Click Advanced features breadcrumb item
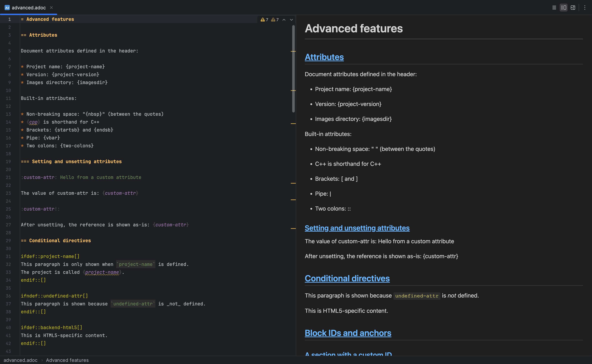Image resolution: width=592 pixels, height=364 pixels. click(x=67, y=360)
